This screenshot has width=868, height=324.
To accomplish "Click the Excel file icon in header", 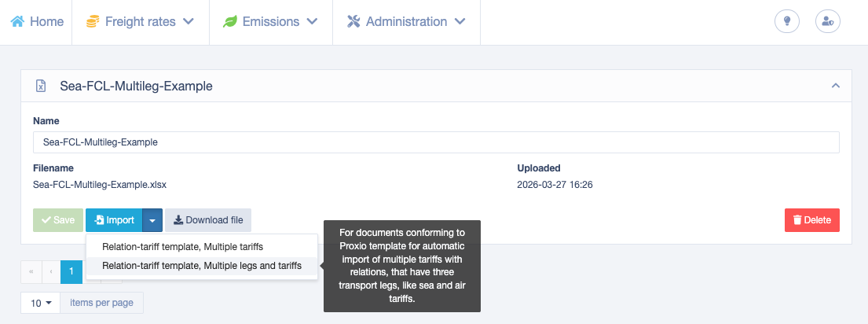I will coord(40,86).
